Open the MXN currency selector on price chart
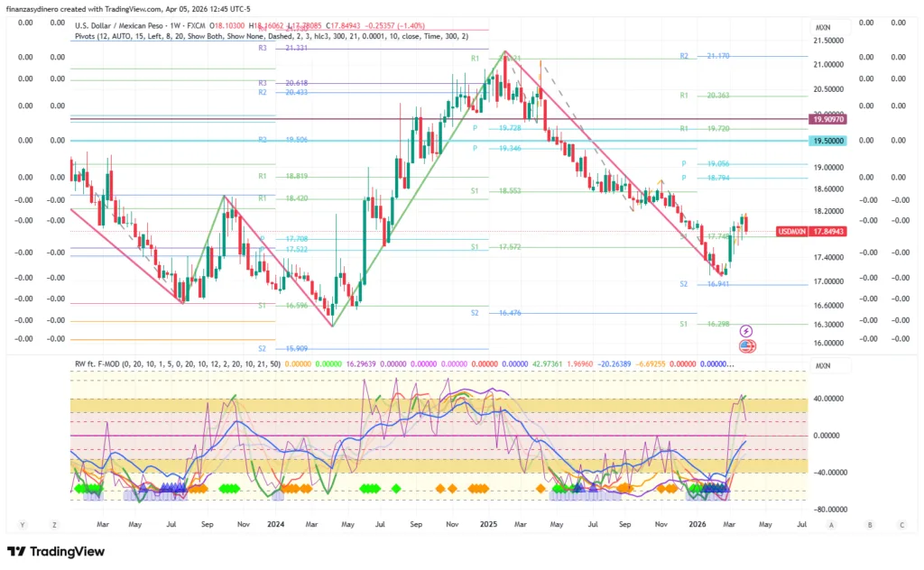This screenshot has height=570, width=924. click(822, 26)
